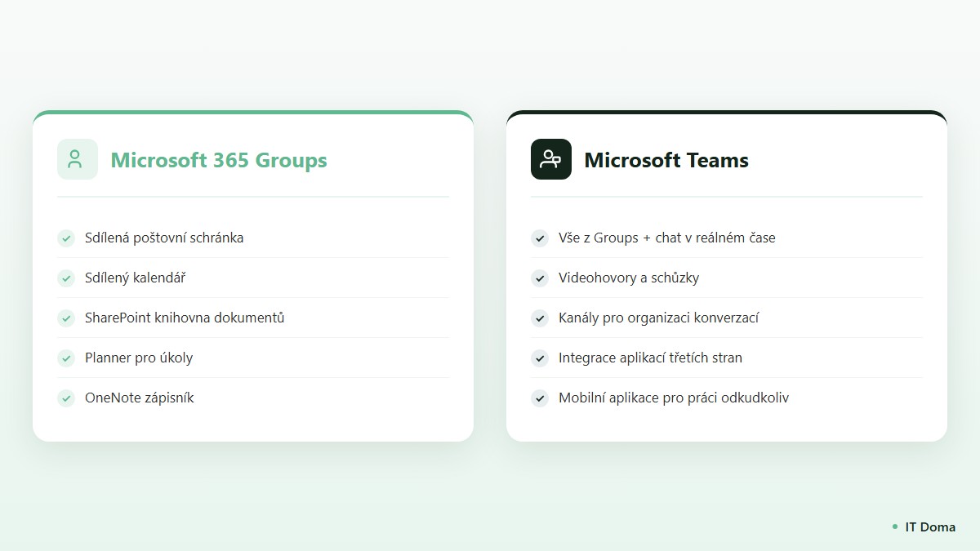Click the Microsoft 365 Groups person icon

click(78, 159)
